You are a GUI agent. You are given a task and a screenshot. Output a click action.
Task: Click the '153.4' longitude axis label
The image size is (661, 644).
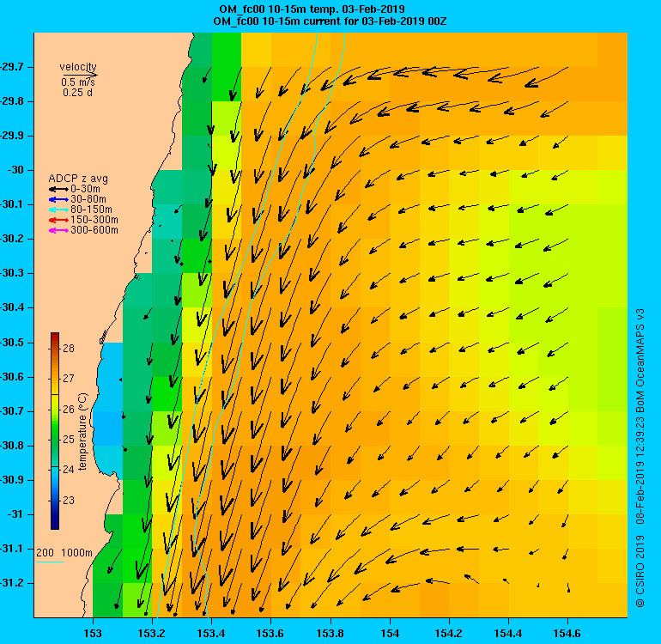211,634
